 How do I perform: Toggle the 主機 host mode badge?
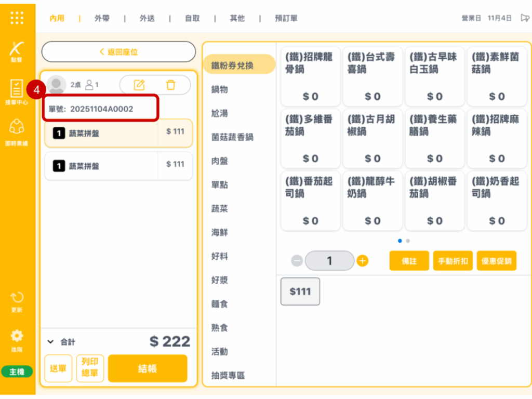click(17, 372)
